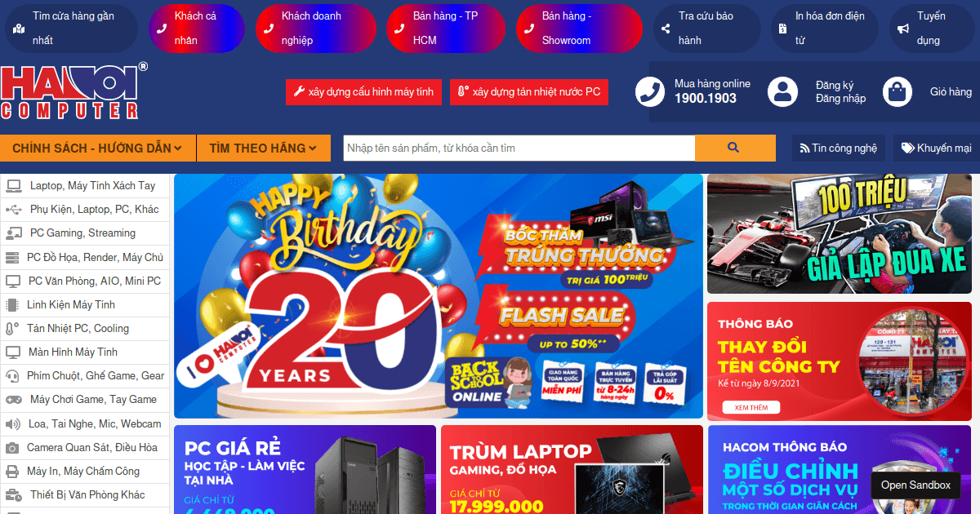Click xây dựng tản nhiệt nước PC button
The width and height of the screenshot is (980, 514).
pos(529,92)
